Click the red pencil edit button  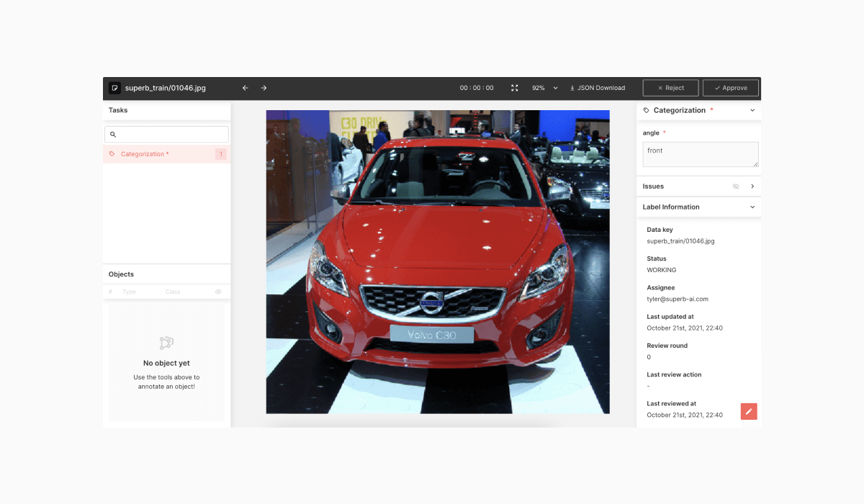[x=749, y=411]
